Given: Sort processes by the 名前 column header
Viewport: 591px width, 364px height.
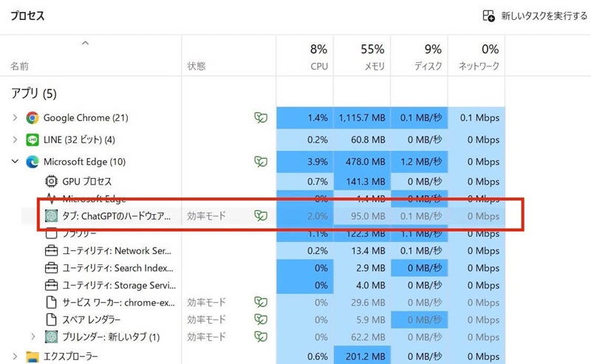Looking at the screenshot, I should [x=20, y=66].
